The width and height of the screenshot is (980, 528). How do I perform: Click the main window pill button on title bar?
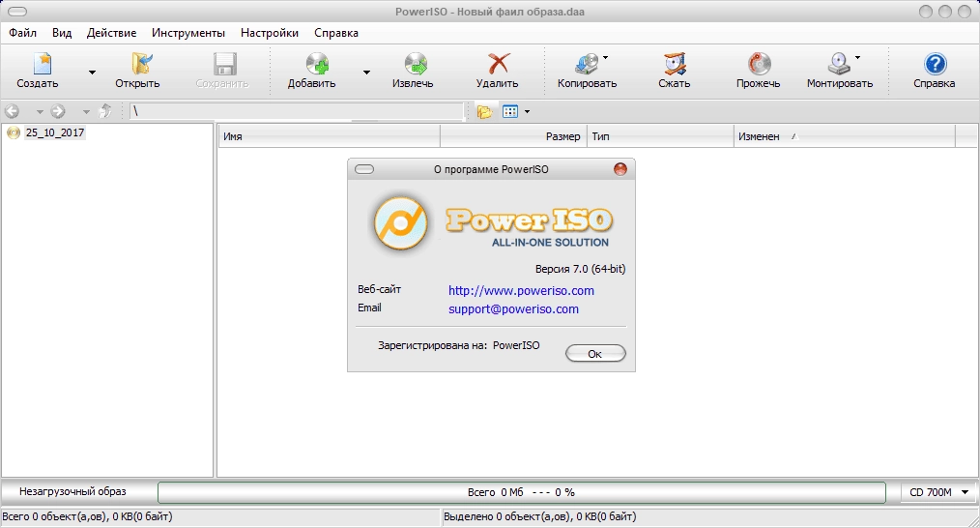click(16, 12)
